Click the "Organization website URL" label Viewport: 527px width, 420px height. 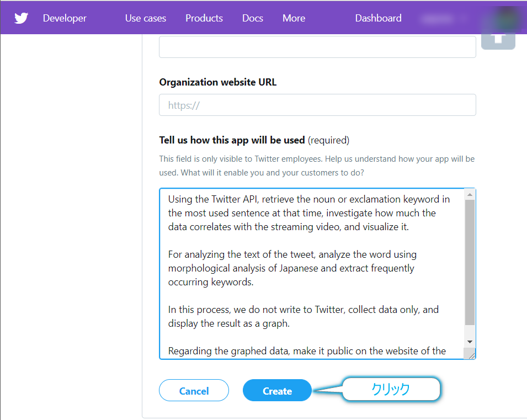pos(218,82)
